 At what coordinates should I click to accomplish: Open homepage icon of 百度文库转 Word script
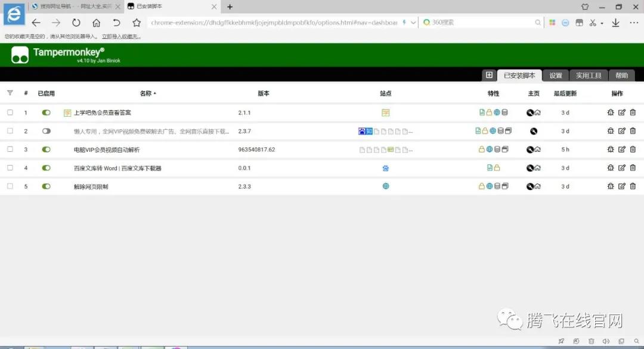537,169
